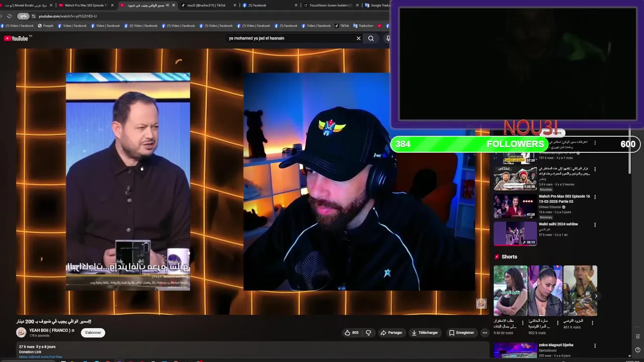The width and height of the screenshot is (644, 362).
Task: Open the (3) Video | Facebook bookmark
Action: (x=141, y=26)
